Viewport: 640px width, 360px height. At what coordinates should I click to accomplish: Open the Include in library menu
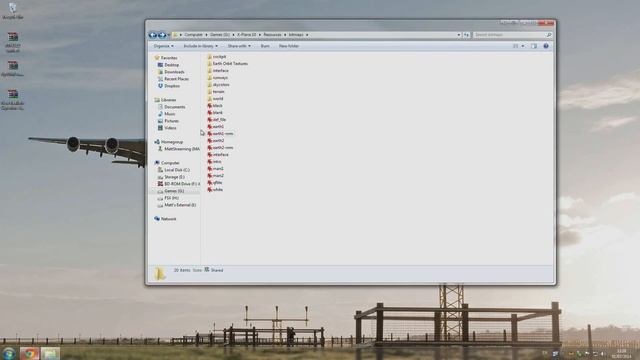[200, 46]
